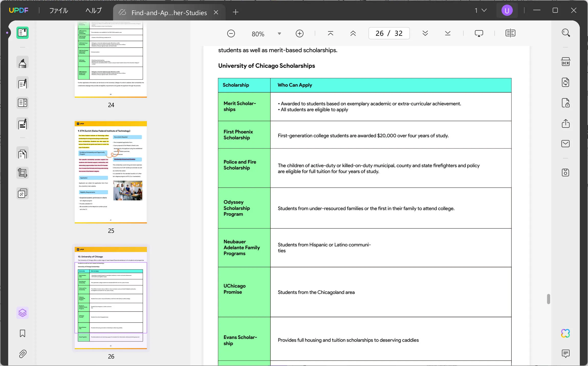Run OCR text recognition
This screenshot has height=366, width=588.
point(565,62)
